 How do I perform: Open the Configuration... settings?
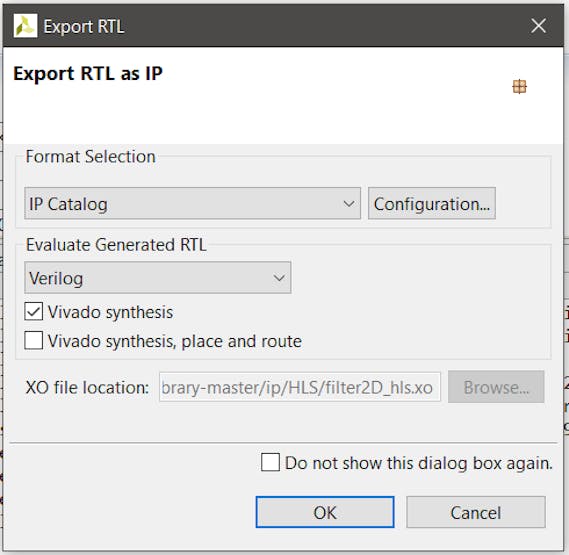(431, 203)
